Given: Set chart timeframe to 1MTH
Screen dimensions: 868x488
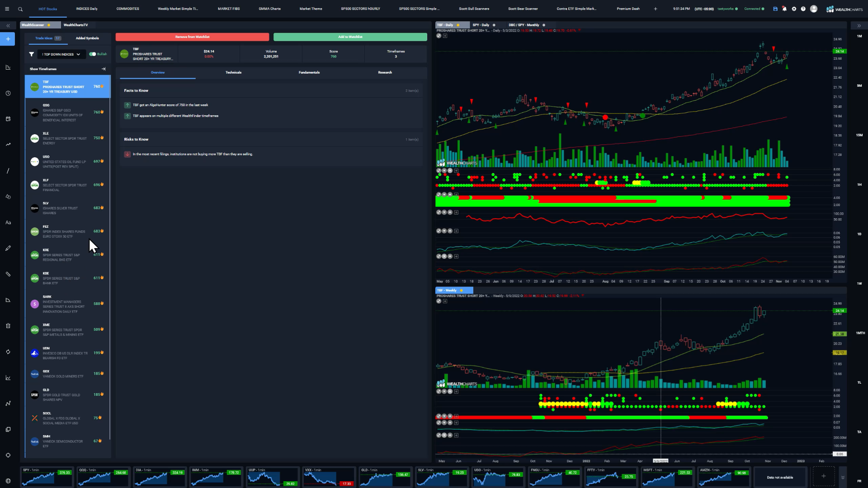Looking at the screenshot, I should click(860, 333).
